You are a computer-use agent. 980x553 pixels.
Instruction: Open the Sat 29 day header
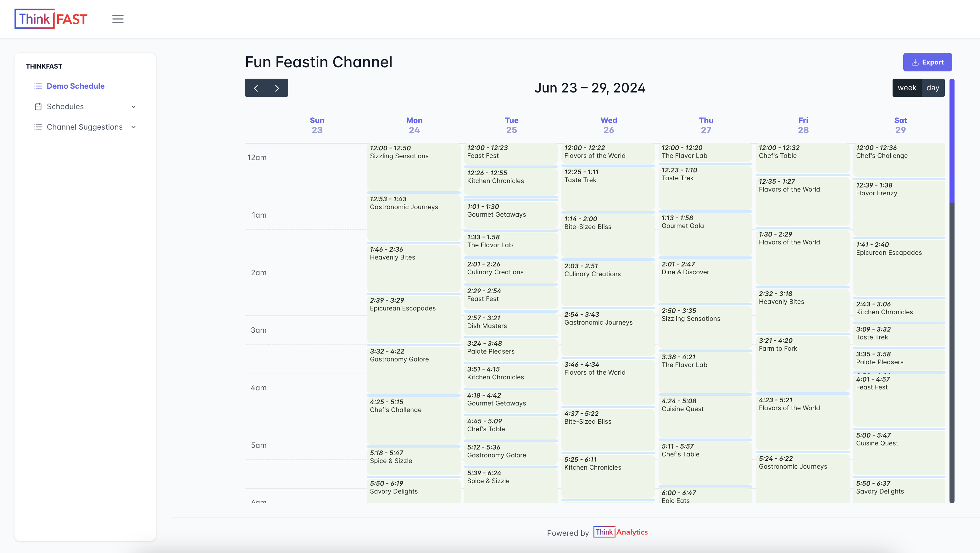coord(900,125)
